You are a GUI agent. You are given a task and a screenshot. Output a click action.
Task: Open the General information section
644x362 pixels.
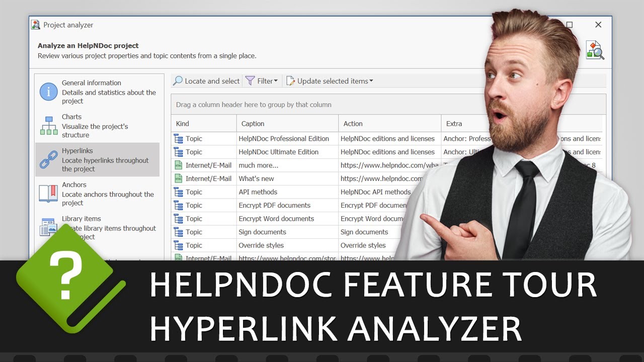(x=97, y=92)
